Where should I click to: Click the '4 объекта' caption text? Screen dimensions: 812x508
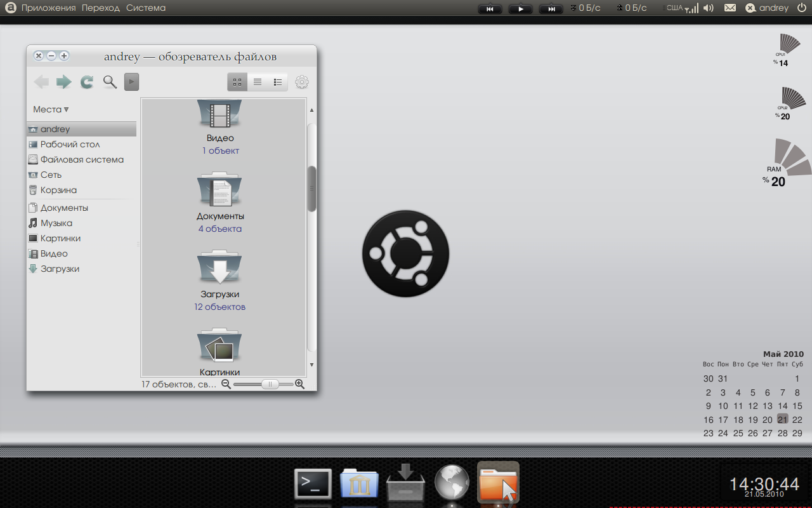click(219, 229)
